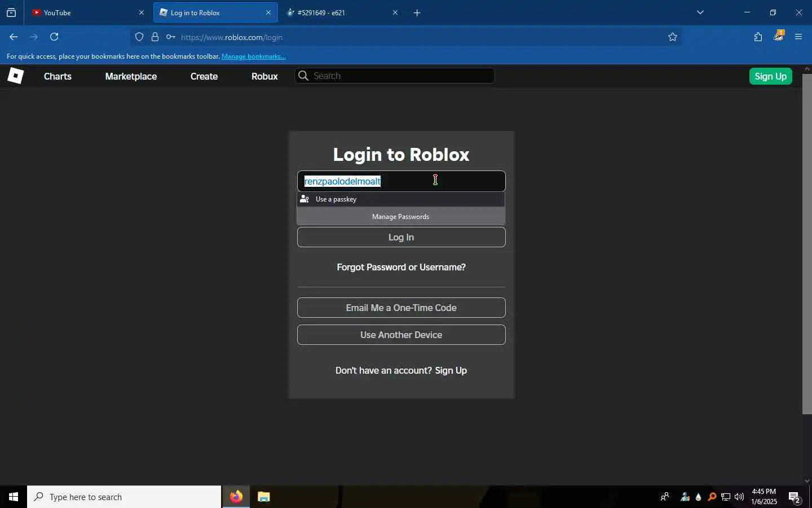Click the taskbar search box
This screenshot has height=508, width=812.
[x=124, y=497]
